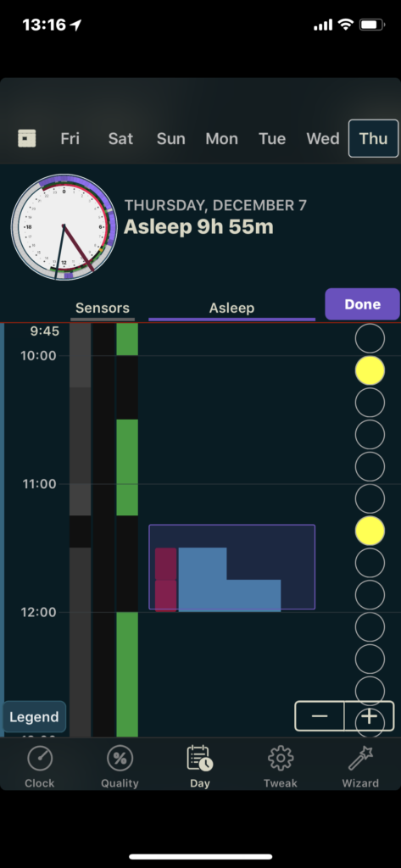Open the calendar icon beside Fri
Image resolution: width=401 pixels, height=868 pixels.
26,138
